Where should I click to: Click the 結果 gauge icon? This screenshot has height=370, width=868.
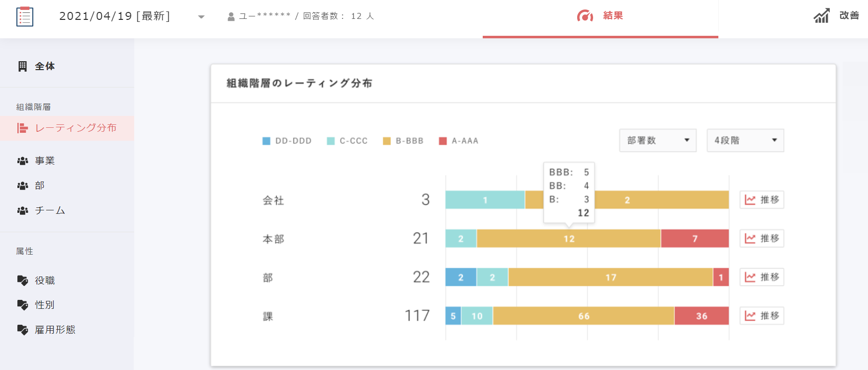(585, 16)
